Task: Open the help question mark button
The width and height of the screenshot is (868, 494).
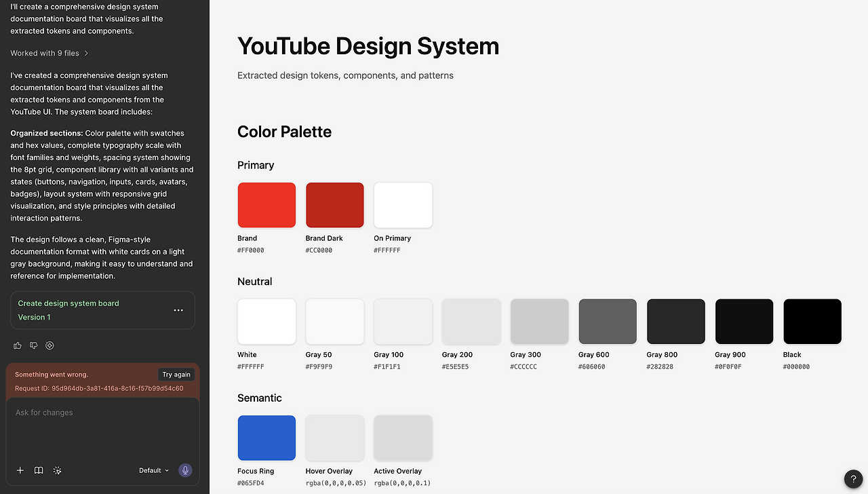Action: pos(854,479)
